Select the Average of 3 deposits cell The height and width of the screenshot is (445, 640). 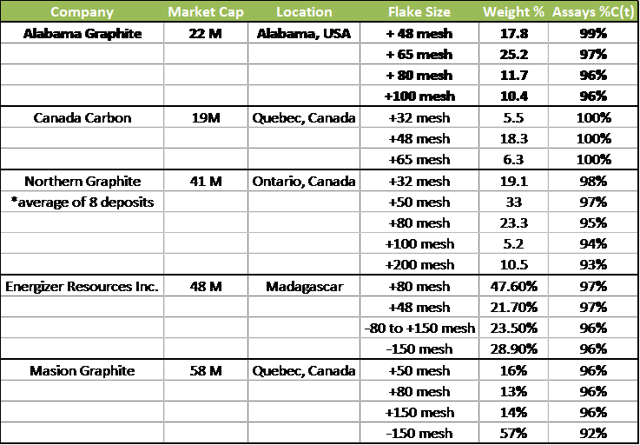coord(82,201)
